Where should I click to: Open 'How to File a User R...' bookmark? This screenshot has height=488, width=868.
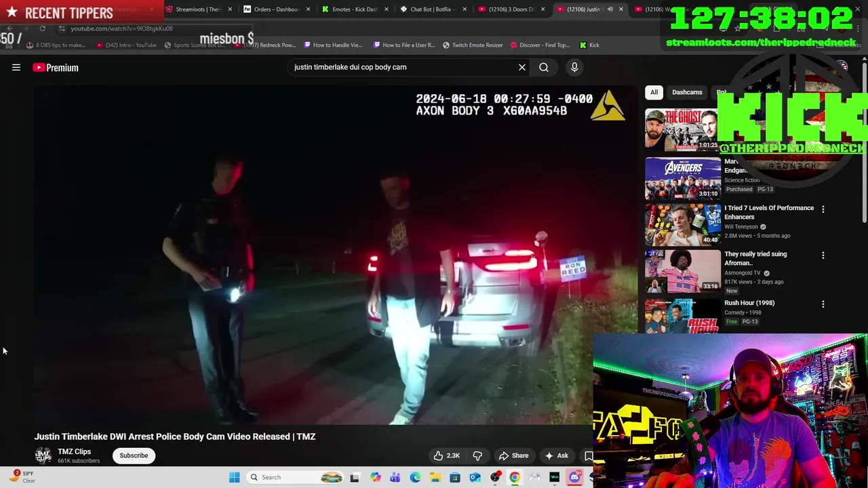click(x=404, y=45)
